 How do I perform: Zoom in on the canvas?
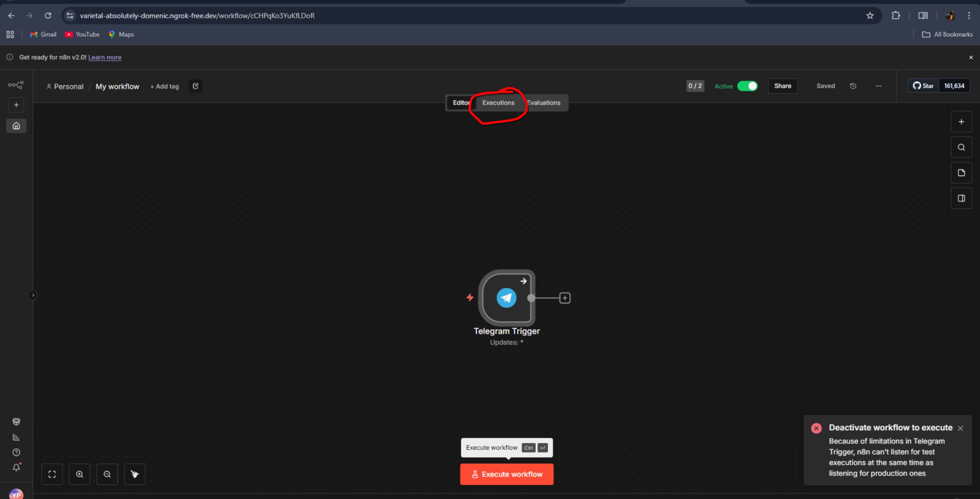80,474
